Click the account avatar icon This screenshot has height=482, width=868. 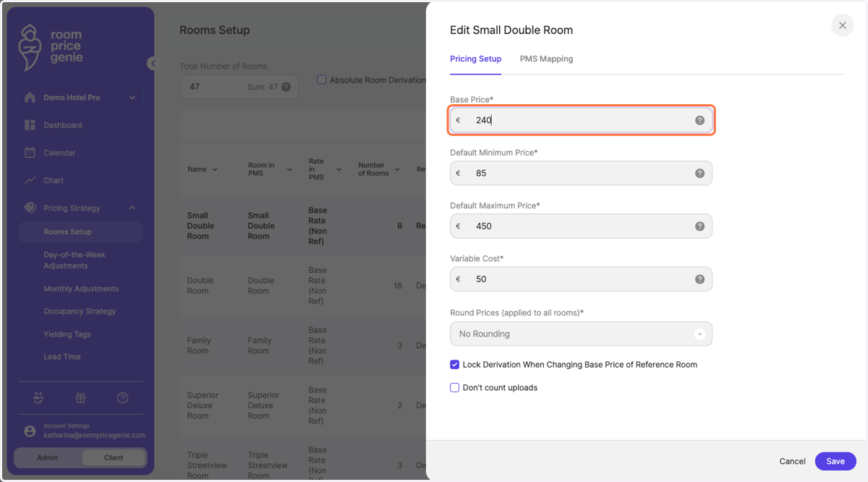[x=30, y=431]
